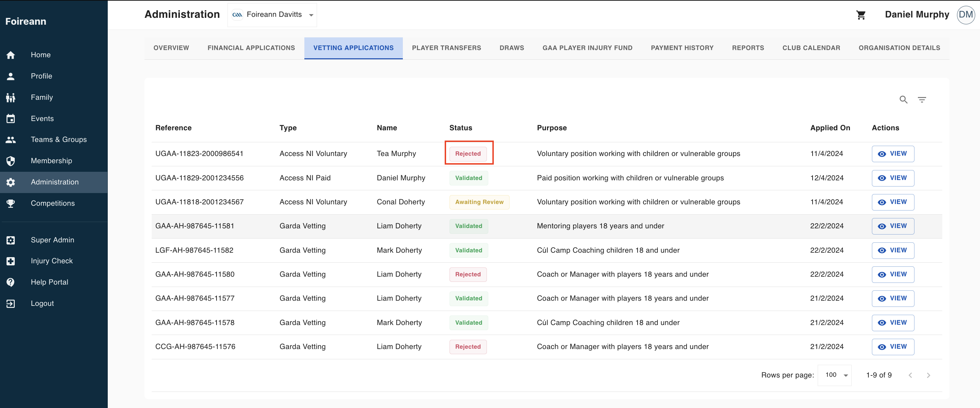Switch to Financial Applications tab
Screen dimensions: 980x408
click(x=251, y=48)
